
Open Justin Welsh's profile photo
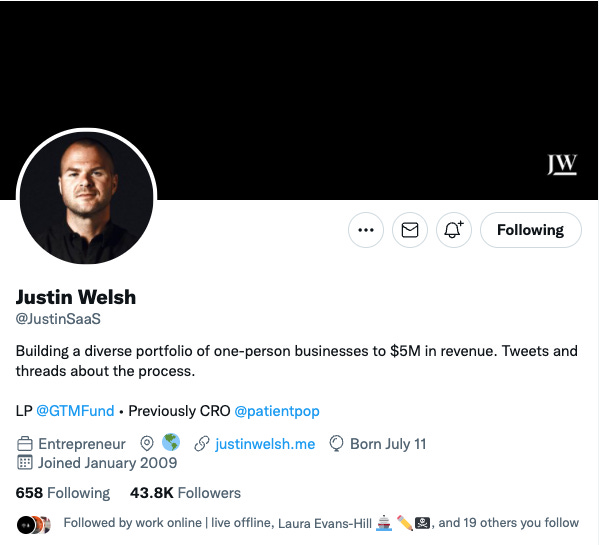tap(86, 198)
